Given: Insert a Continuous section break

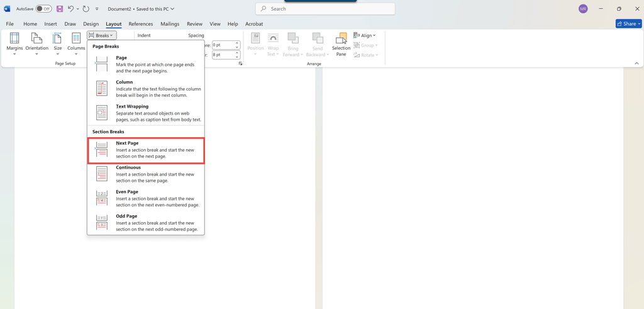Looking at the screenshot, I should (146, 174).
